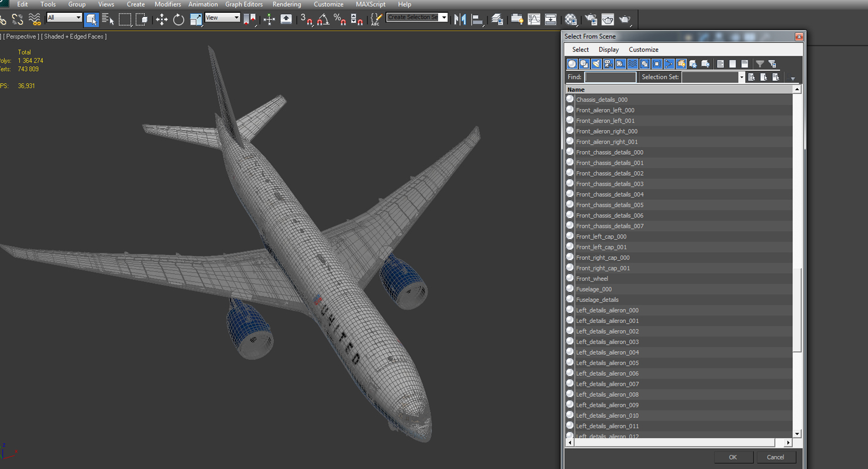
Task: Click Use Pivot Point Center icon
Action: 250,19
